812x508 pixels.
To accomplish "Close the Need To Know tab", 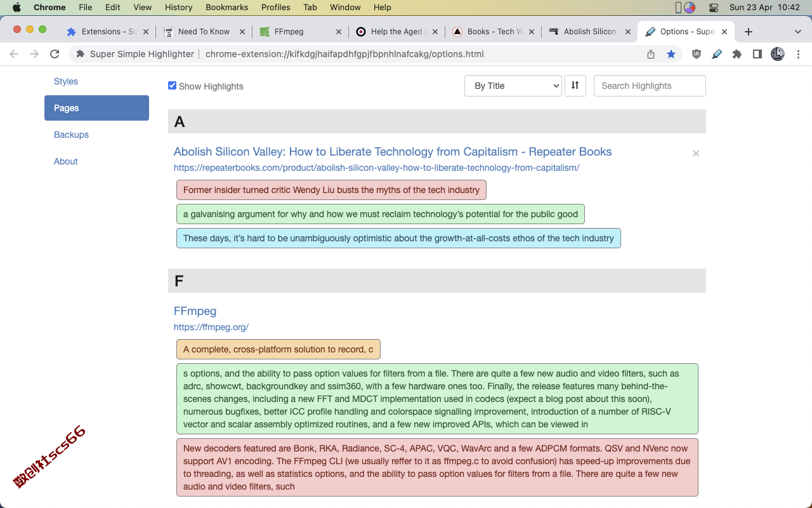I will pyautogui.click(x=242, y=32).
